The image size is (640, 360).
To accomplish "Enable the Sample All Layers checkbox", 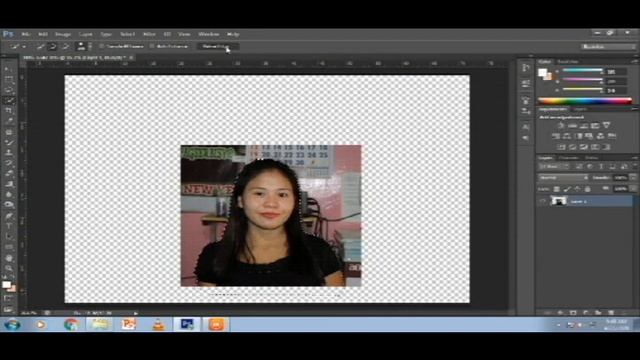I will click(102, 47).
